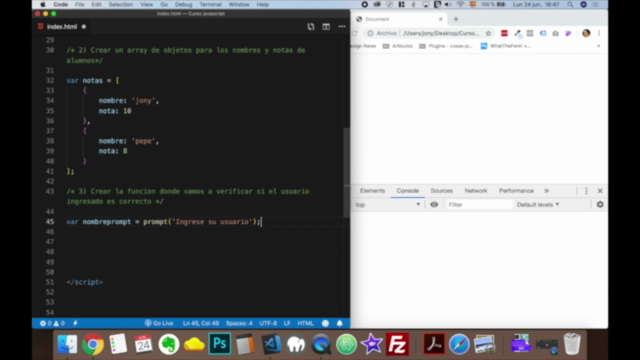
Task: Open the Edit menu
Action: pyautogui.click(x=96, y=4)
